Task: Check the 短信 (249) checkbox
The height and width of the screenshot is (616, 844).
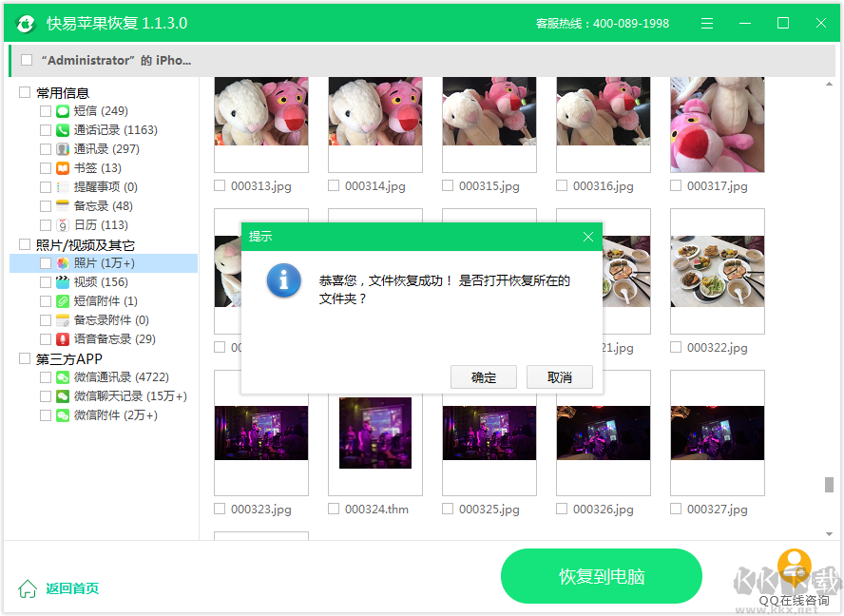Action: (x=46, y=111)
